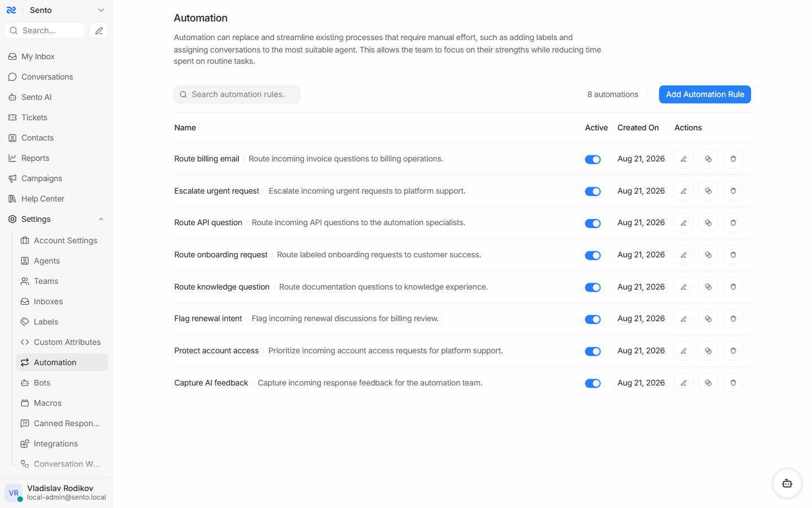Delete the Flag renewal intent rule
Image resolution: width=812 pixels, height=508 pixels.
coord(733,319)
